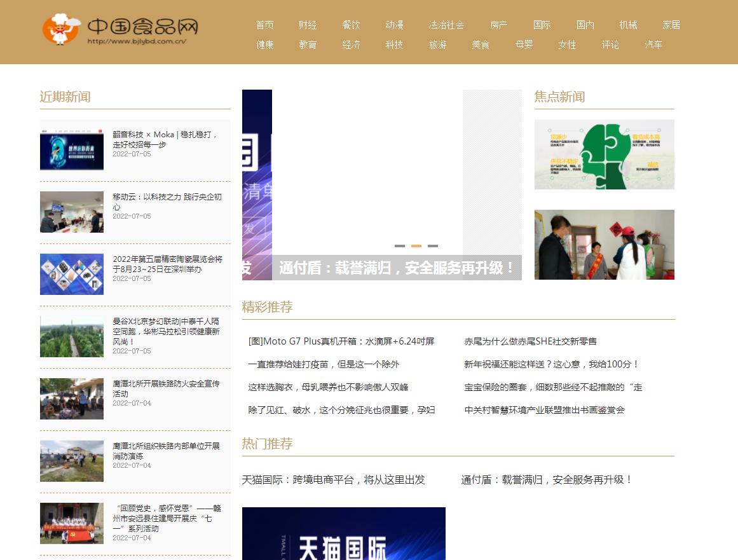The height and width of the screenshot is (560, 738).
Task: Select 经济 in the navigation
Action: pos(351,44)
